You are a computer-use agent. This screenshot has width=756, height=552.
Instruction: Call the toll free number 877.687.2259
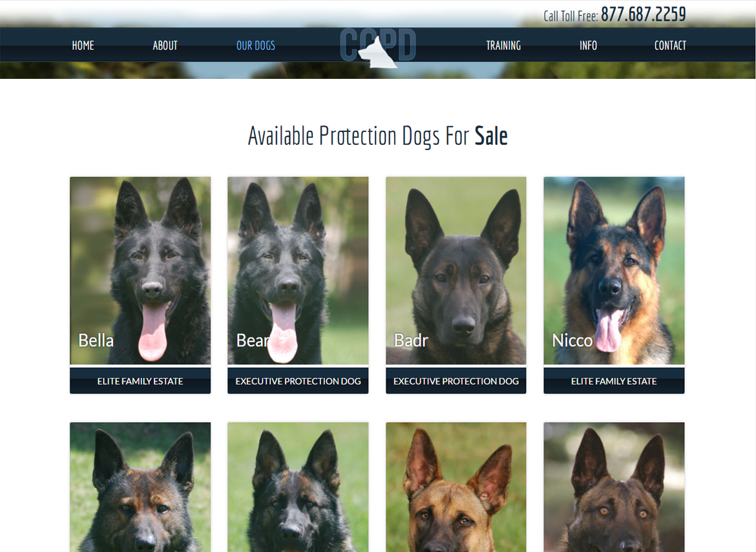tap(643, 14)
